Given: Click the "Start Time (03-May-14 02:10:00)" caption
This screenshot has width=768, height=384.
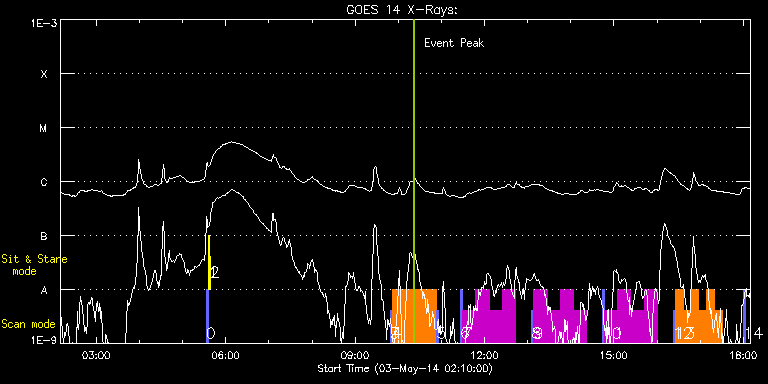Looking at the screenshot, I should (x=405, y=368).
